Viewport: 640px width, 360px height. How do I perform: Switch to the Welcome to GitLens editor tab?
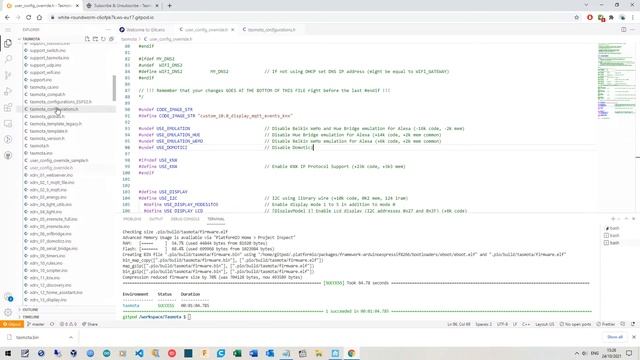tap(142, 30)
